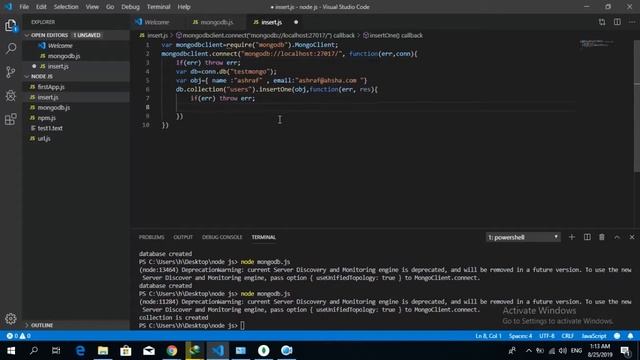Show hidden system tray icons

(x=529, y=351)
